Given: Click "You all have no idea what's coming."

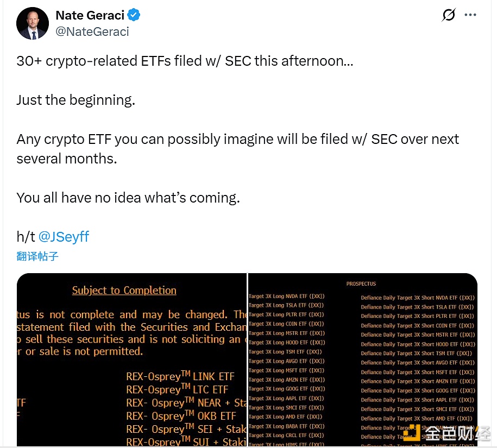Looking at the screenshot, I should [128, 198].
